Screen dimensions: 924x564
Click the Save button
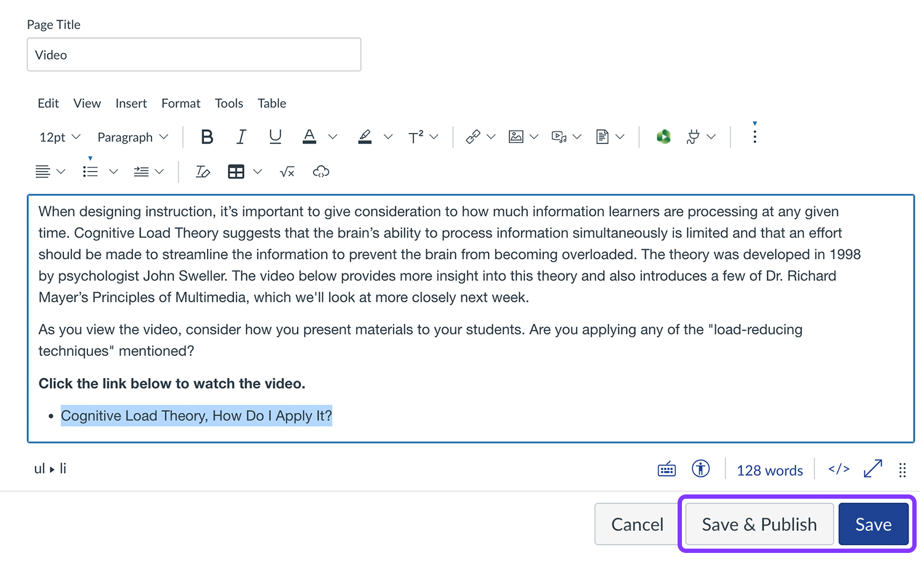(873, 524)
